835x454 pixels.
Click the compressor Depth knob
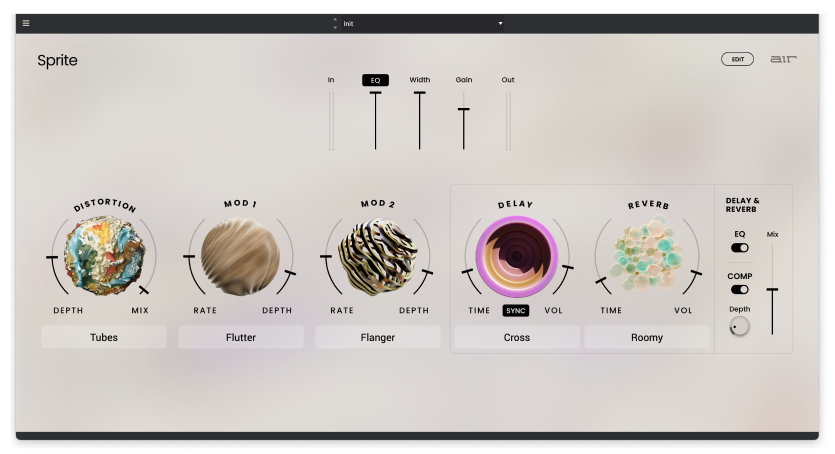(x=739, y=326)
